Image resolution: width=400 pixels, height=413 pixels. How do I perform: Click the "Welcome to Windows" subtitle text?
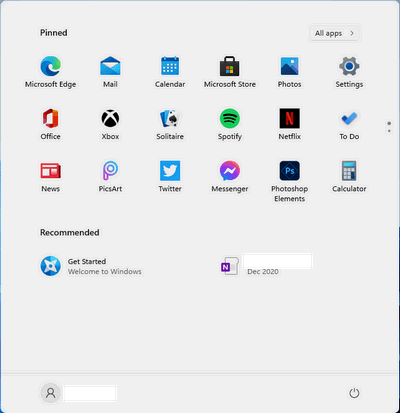click(105, 272)
